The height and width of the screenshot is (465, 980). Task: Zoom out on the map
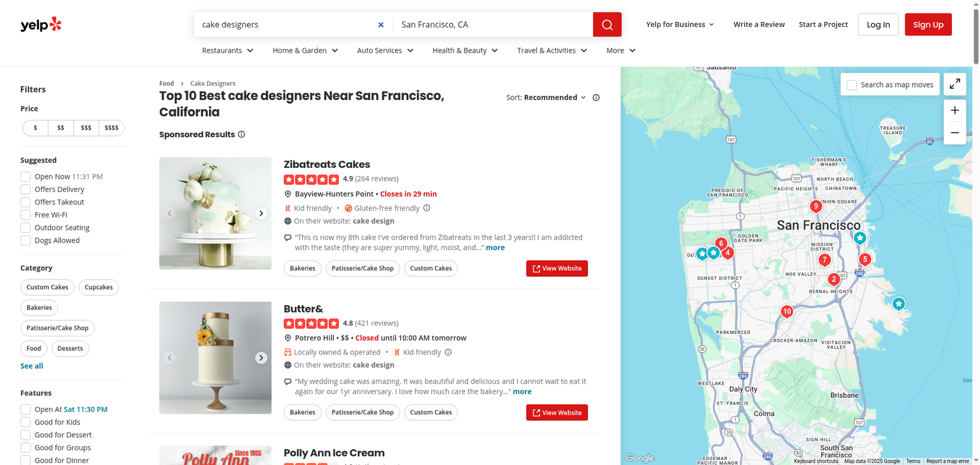pos(955,133)
